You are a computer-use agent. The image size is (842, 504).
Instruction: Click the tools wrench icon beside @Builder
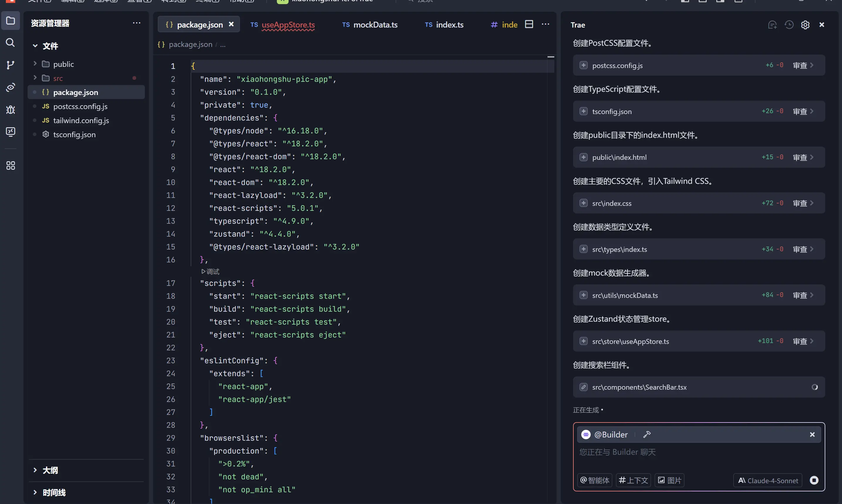tap(647, 435)
